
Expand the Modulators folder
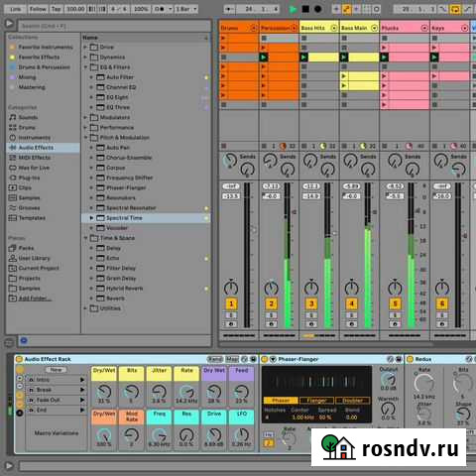click(x=85, y=117)
